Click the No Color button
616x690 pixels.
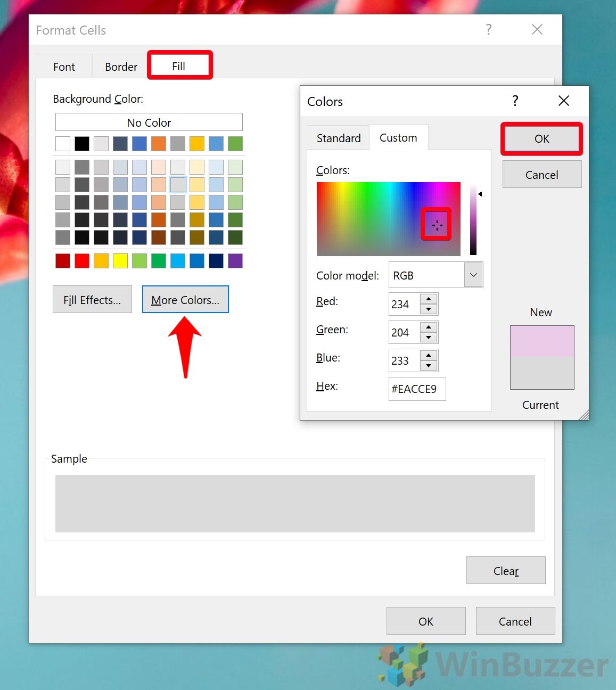149,122
